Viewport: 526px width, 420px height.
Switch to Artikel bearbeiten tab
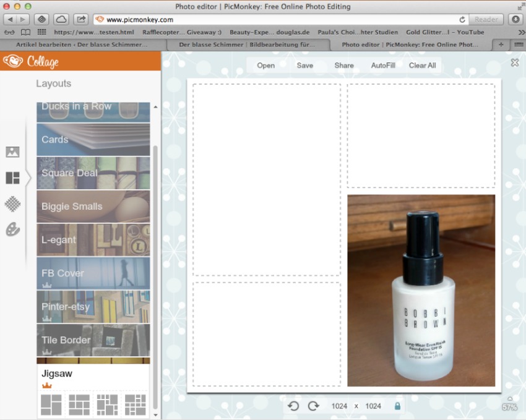[82, 45]
